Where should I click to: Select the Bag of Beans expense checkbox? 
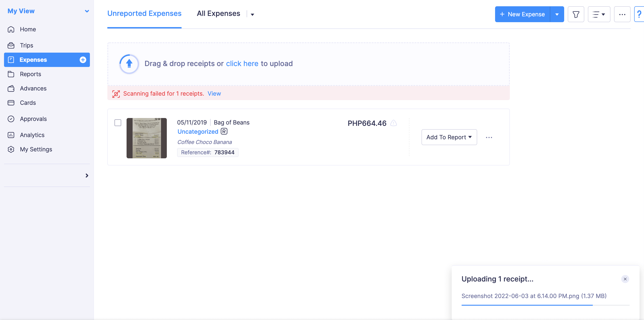(x=118, y=123)
